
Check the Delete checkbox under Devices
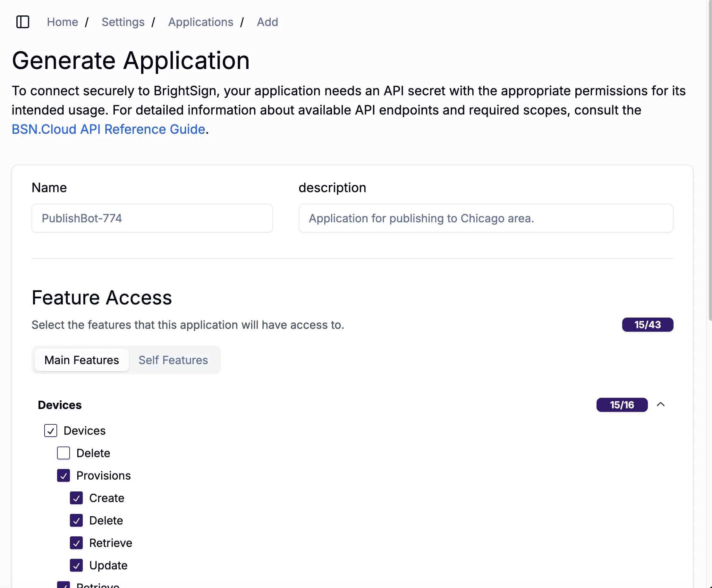pos(64,453)
